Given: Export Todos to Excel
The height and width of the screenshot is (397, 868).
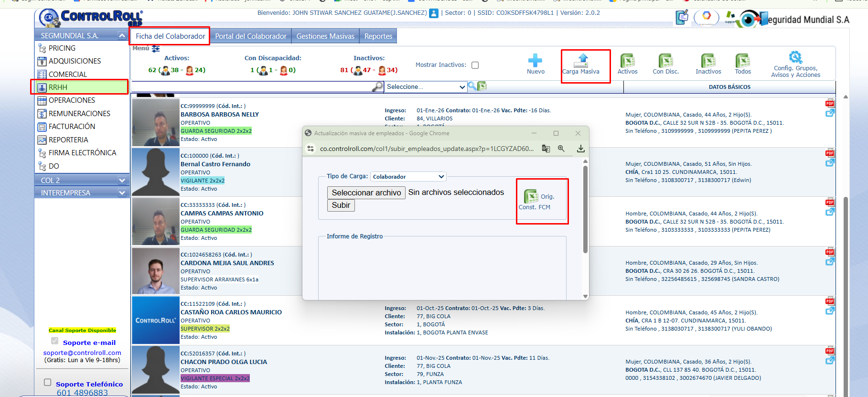Looking at the screenshot, I should tap(742, 61).
